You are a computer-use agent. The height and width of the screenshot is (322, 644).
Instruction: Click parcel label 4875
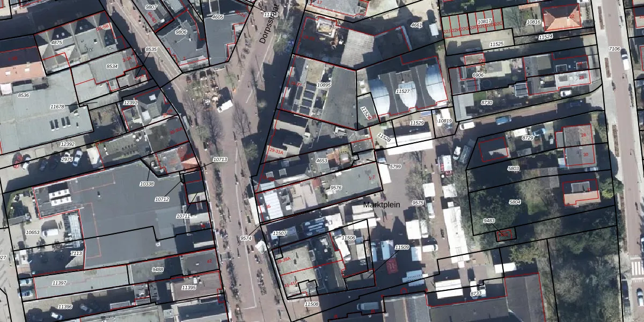tap(56, 42)
